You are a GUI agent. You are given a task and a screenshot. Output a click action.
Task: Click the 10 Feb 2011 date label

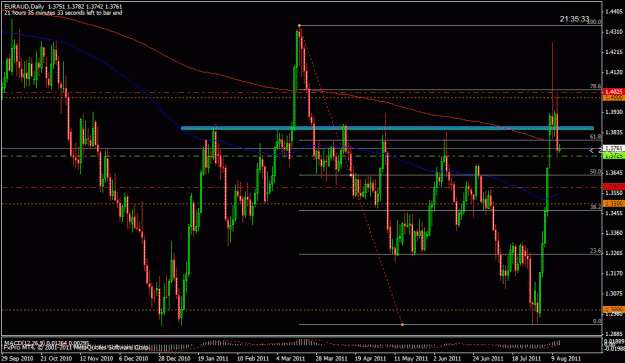click(253, 359)
